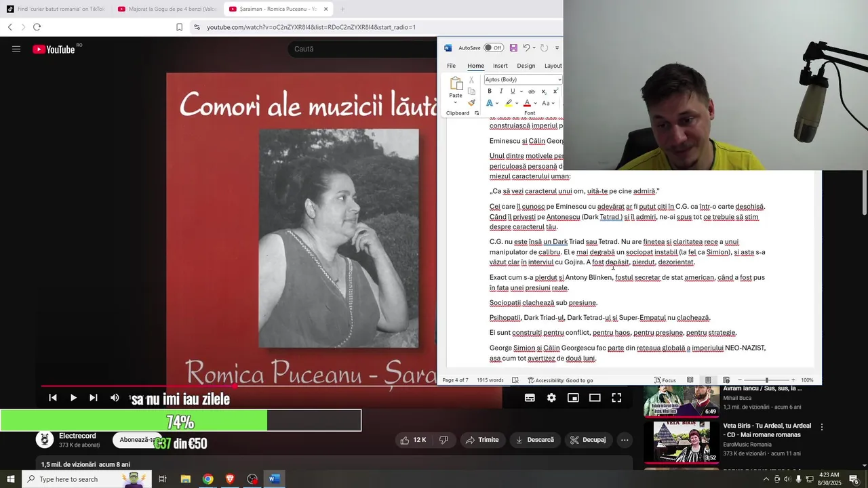This screenshot has width=868, height=488.
Task: Click the Text Effects blue A icon
Action: (489, 103)
